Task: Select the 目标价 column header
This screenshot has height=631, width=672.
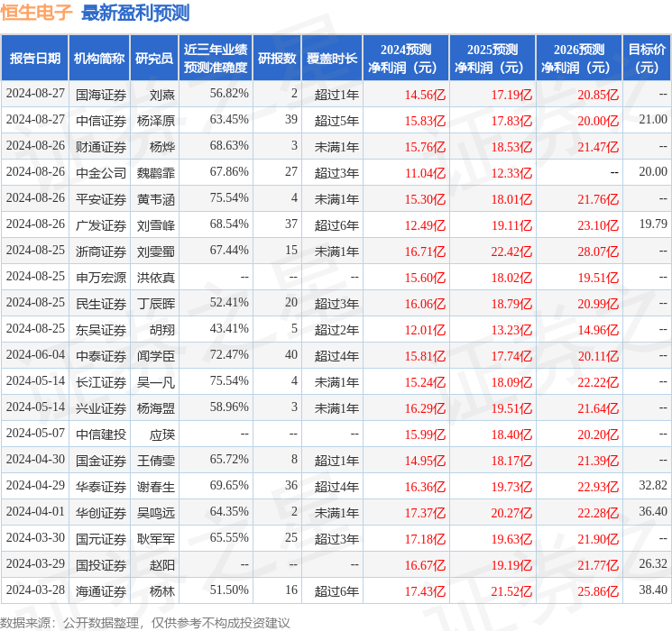Action: click(x=647, y=58)
